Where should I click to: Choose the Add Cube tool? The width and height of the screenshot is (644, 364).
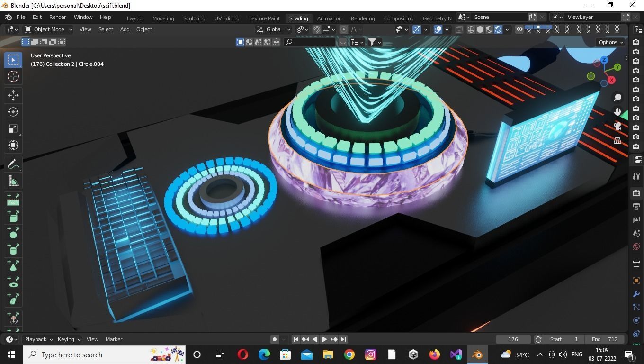[x=13, y=217]
